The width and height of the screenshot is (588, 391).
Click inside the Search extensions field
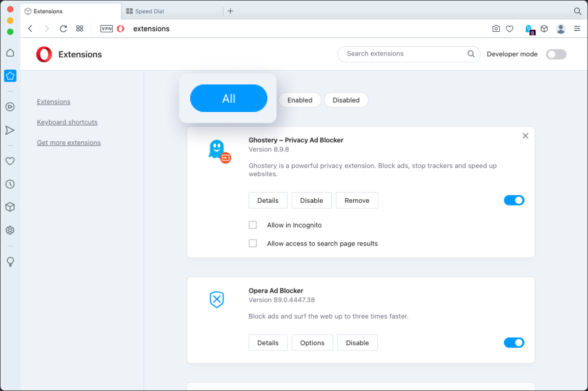pos(404,54)
